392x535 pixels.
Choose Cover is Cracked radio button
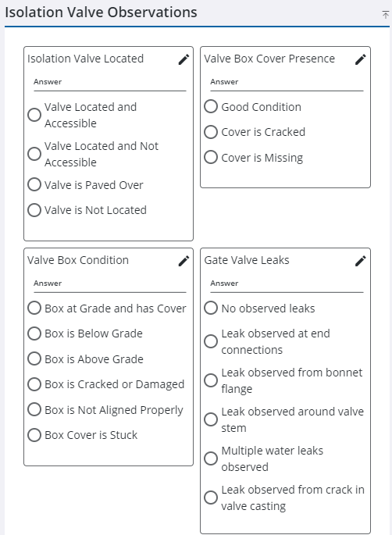[x=211, y=132]
